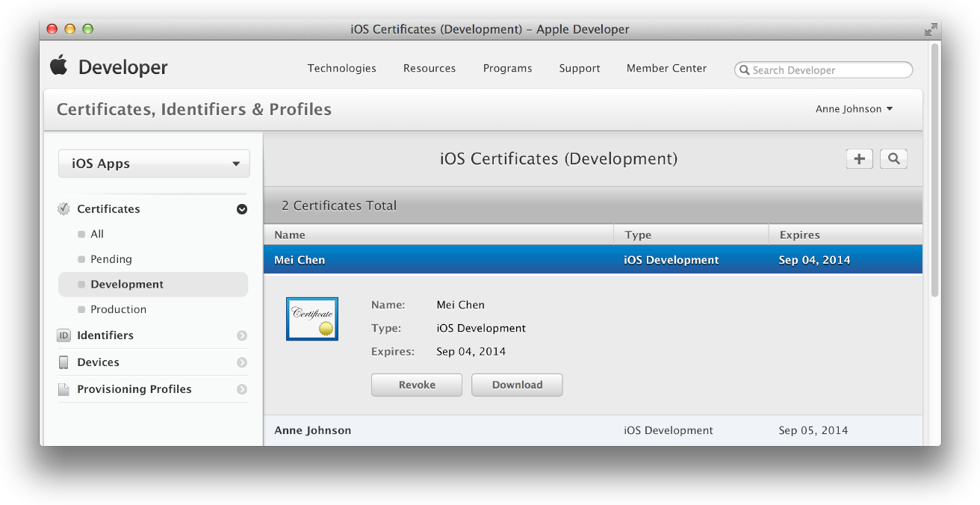Image resolution: width=980 pixels, height=505 pixels.
Task: Open the Anne Johnson account menu
Action: pos(854,109)
